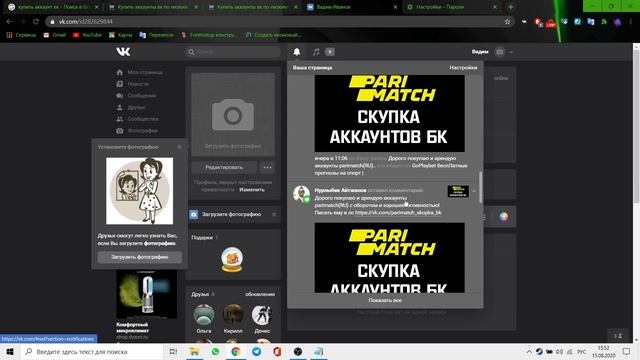Open the Моя страница menu item
640x360 pixels.
pyautogui.click(x=145, y=72)
